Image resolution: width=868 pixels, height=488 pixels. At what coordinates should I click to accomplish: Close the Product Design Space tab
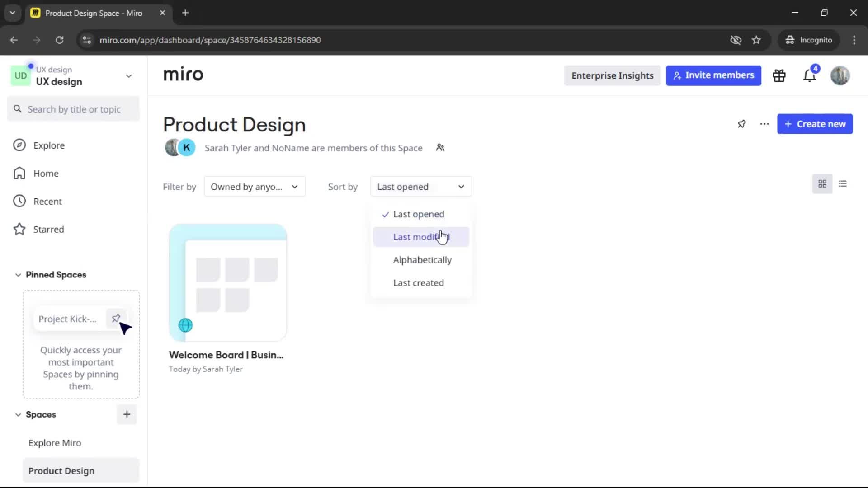point(163,13)
